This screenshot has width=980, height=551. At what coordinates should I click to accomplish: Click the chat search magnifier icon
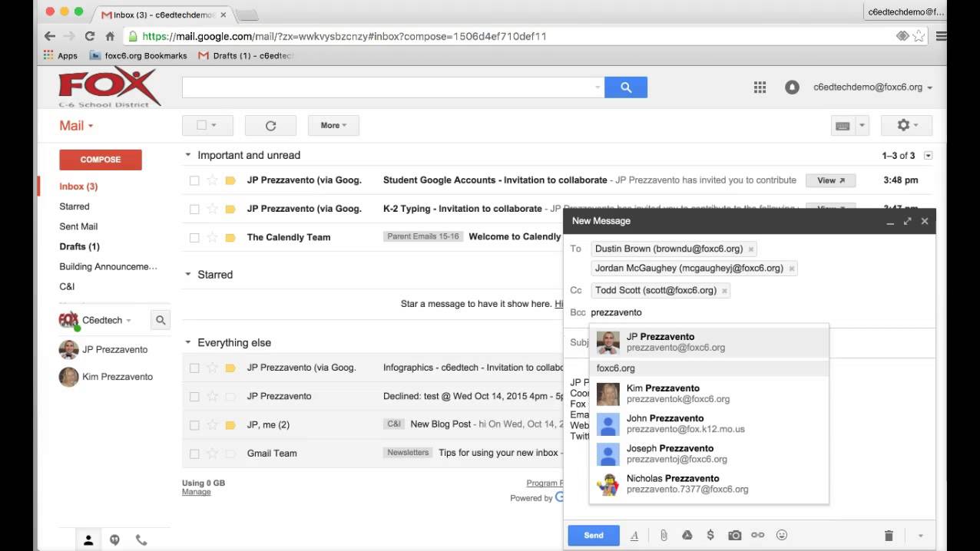click(x=161, y=320)
